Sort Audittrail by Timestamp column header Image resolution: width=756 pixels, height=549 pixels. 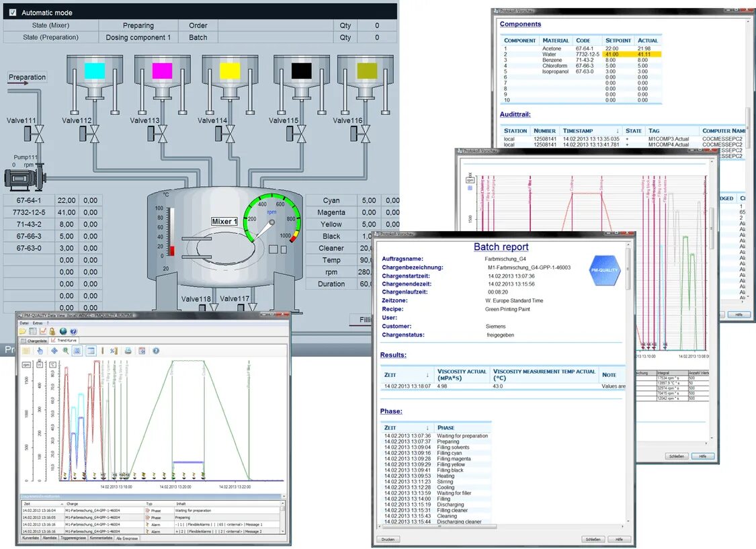coord(591,130)
